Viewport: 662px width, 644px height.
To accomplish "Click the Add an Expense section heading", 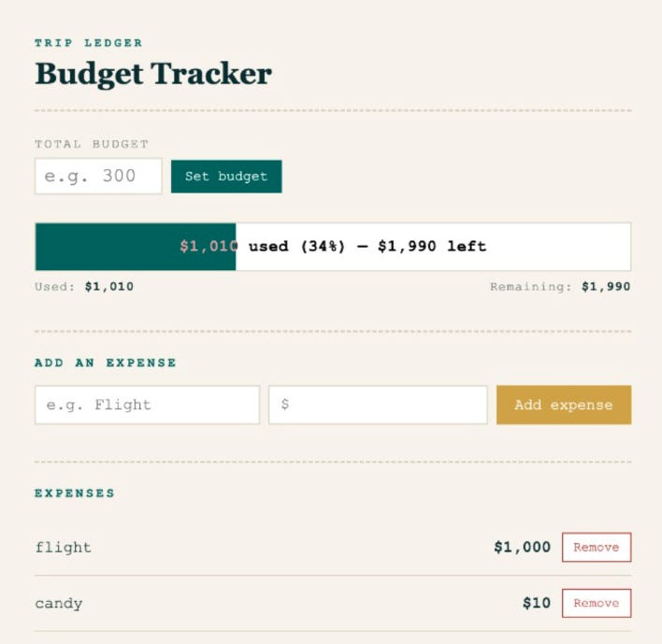I will [106, 363].
